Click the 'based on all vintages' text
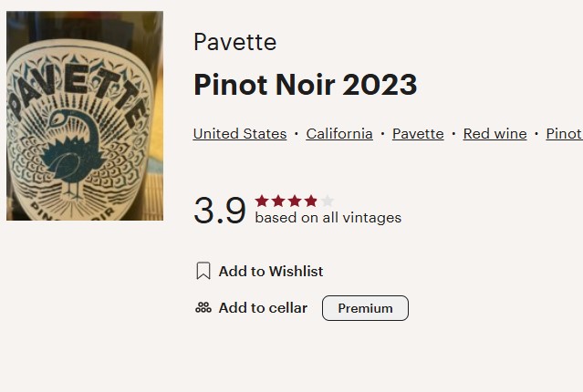Image resolution: width=583 pixels, height=392 pixels. [328, 218]
